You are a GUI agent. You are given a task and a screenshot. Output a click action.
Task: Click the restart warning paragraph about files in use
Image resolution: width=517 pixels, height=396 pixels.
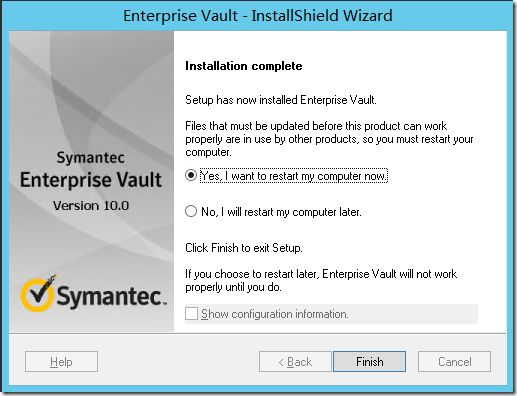click(x=329, y=139)
